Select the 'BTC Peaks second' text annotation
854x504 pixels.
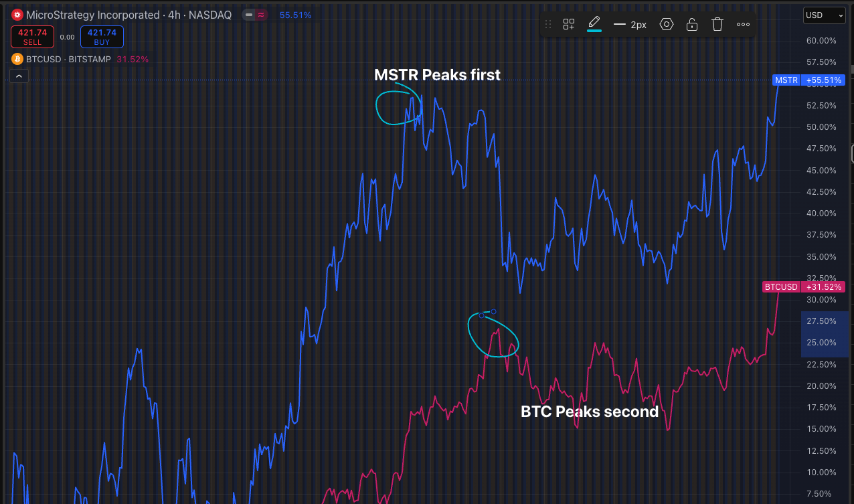590,412
